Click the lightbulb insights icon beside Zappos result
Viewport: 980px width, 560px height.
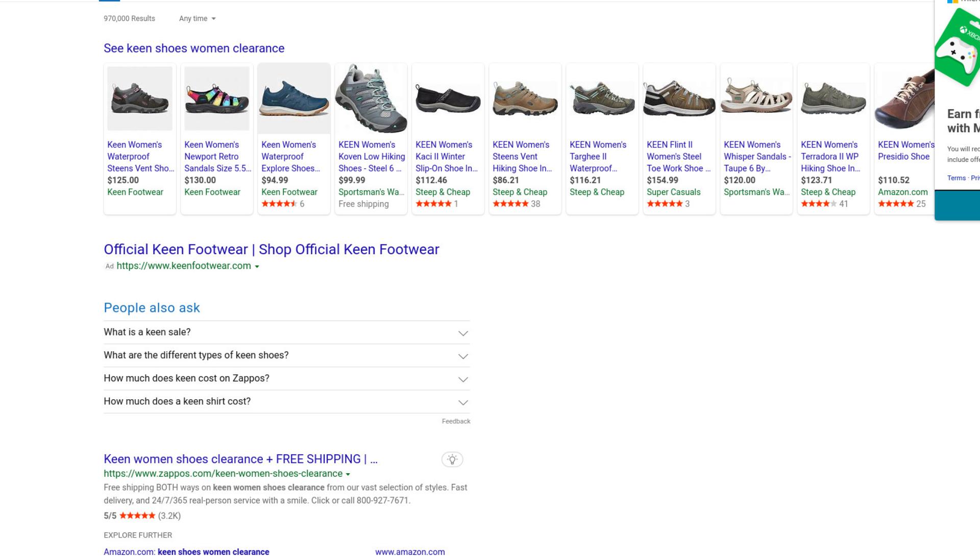[x=452, y=459]
